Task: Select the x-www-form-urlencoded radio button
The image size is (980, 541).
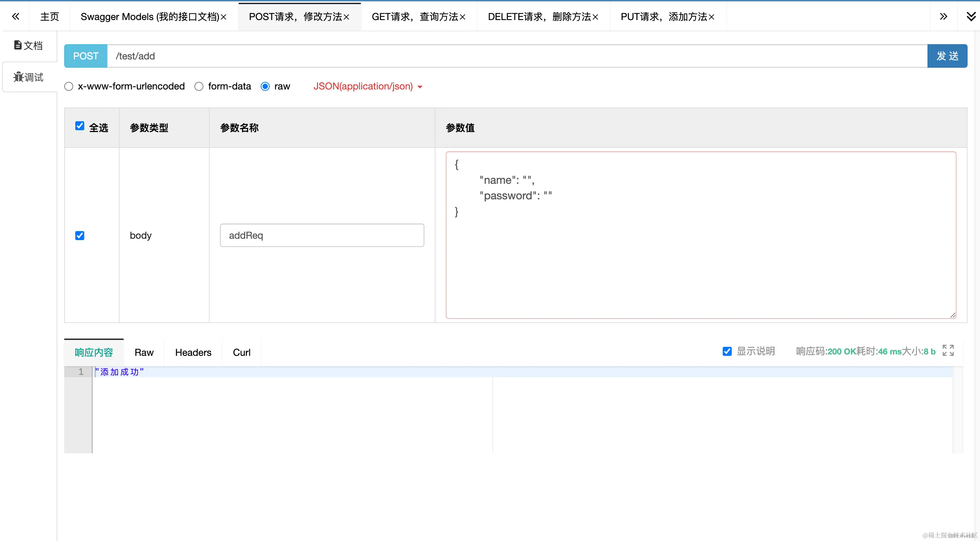Action: click(x=68, y=86)
